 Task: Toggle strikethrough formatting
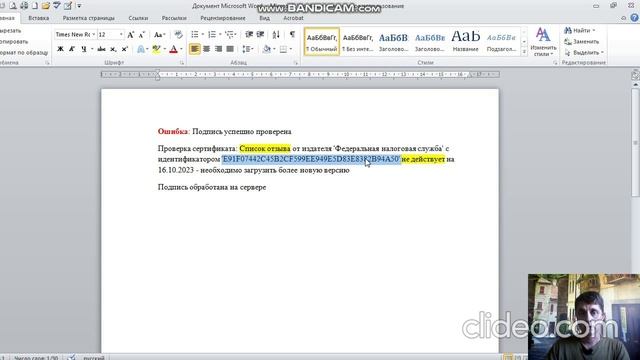coord(102,49)
